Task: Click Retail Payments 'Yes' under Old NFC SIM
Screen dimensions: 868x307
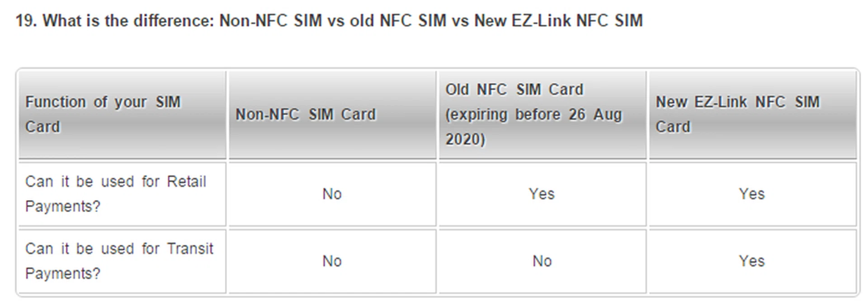Action: [542, 194]
